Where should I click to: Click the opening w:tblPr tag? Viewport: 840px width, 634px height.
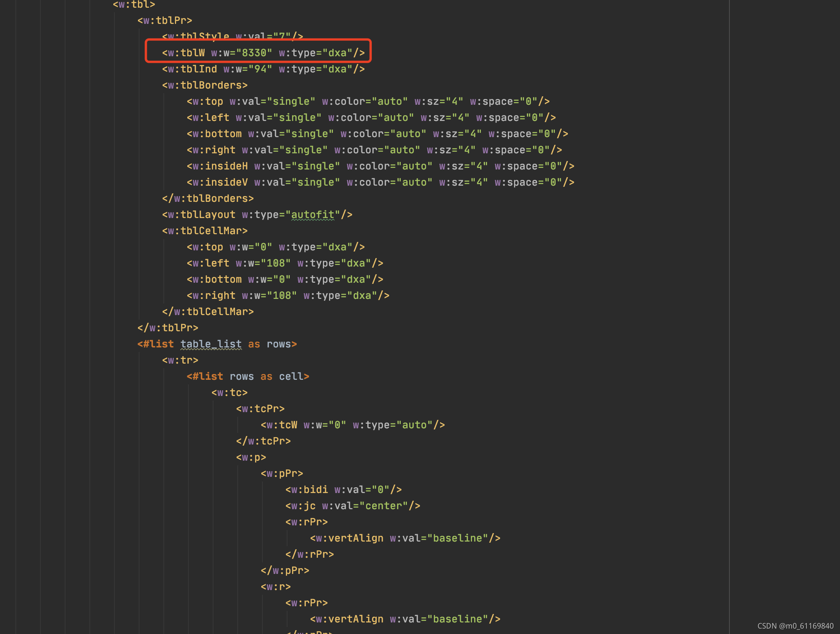(x=165, y=20)
